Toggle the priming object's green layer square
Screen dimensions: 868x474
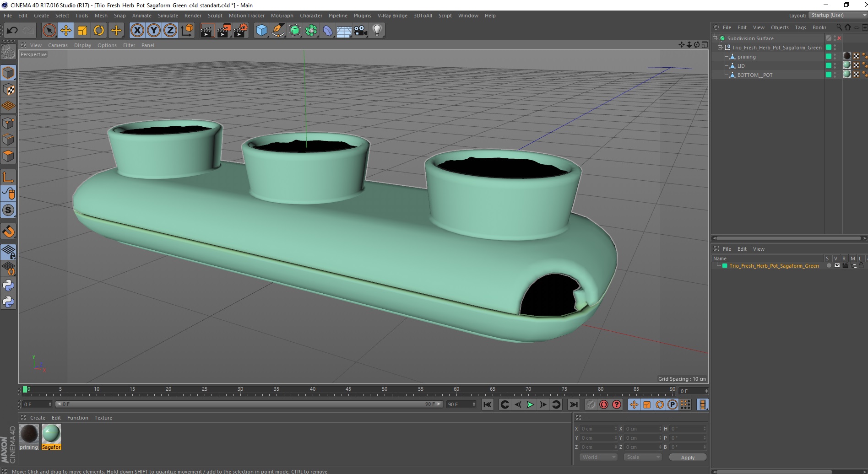click(828, 57)
